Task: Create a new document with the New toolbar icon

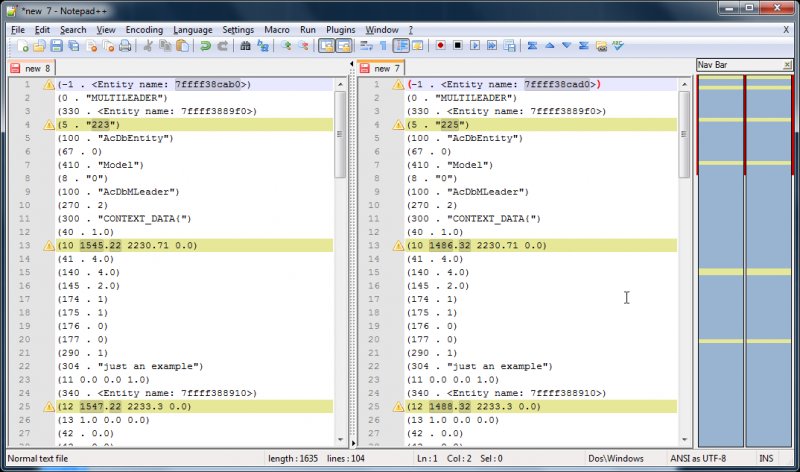Action: pyautogui.click(x=22, y=46)
